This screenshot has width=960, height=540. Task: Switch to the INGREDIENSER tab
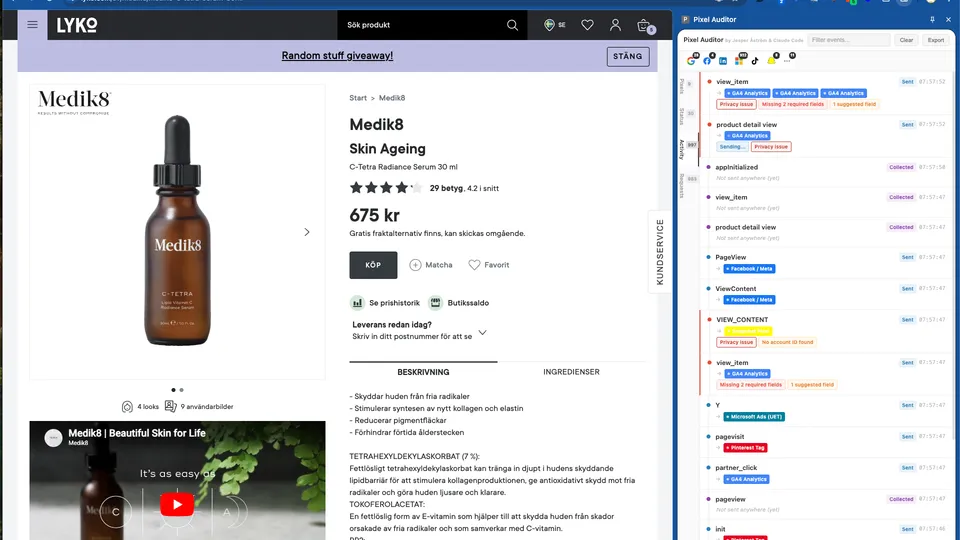click(571, 372)
